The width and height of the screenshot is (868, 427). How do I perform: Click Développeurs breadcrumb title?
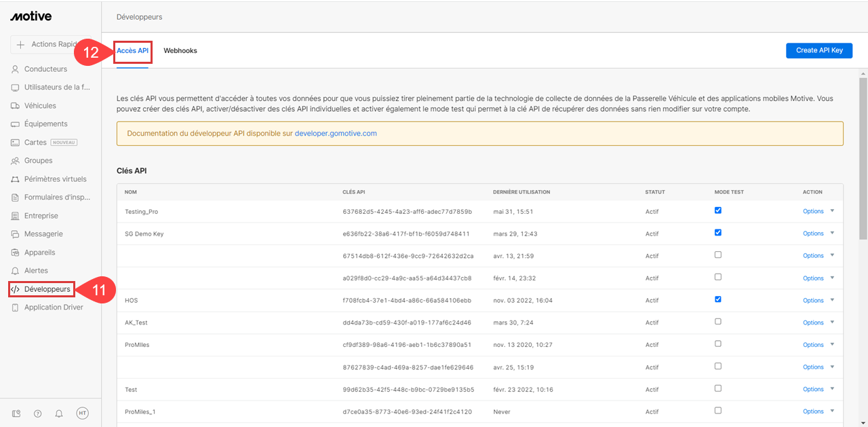point(140,17)
